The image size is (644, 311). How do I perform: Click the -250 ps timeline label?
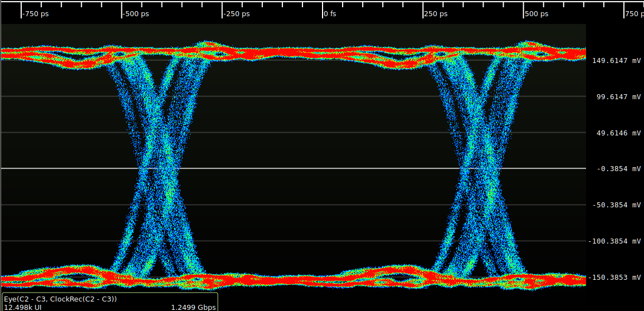coord(237,14)
